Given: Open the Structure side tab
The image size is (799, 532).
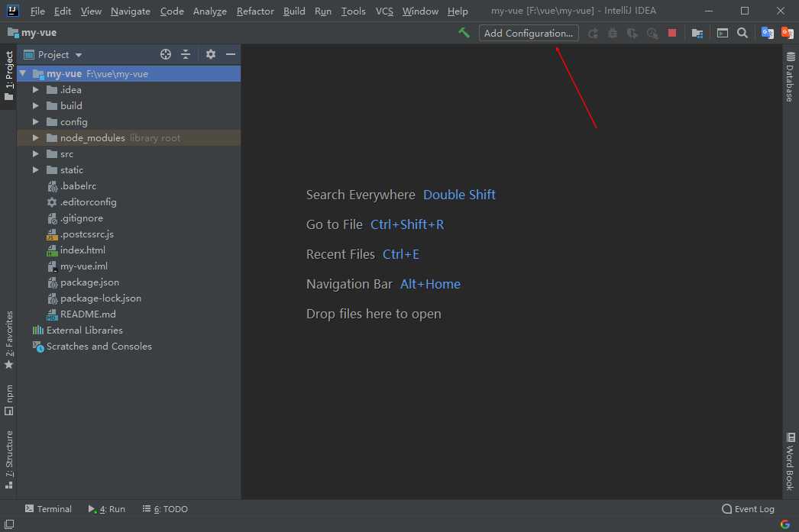Looking at the screenshot, I should pyautogui.click(x=8, y=459).
